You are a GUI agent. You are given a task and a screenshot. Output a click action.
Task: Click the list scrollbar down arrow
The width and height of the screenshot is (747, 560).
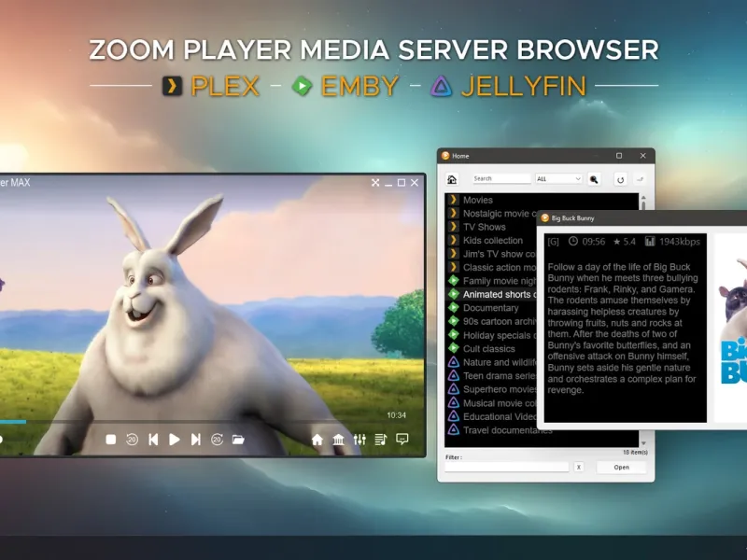[643, 444]
